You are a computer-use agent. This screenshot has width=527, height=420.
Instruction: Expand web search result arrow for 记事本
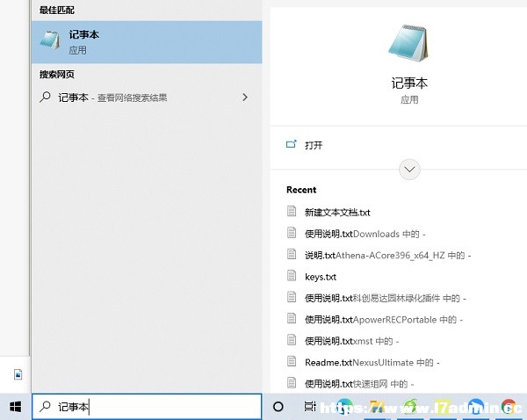click(245, 98)
